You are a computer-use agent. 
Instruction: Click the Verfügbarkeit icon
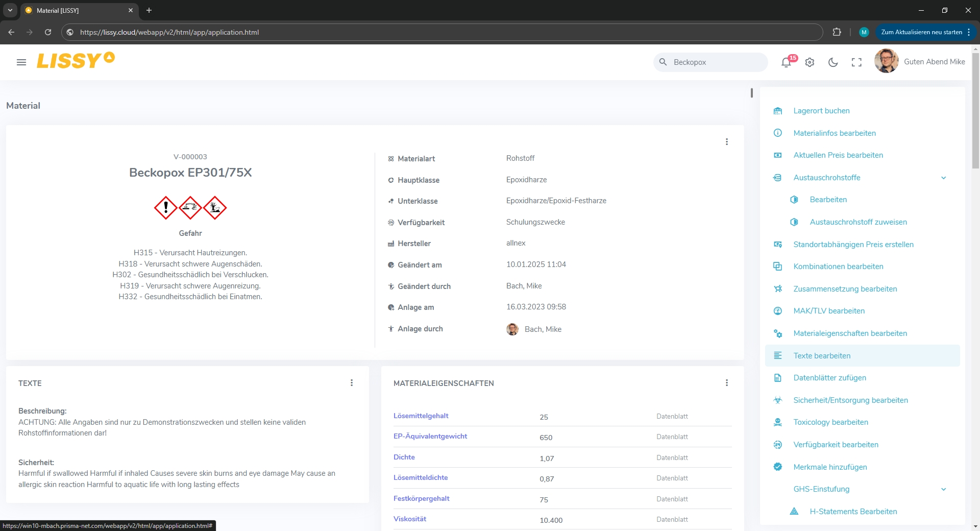[x=778, y=445]
